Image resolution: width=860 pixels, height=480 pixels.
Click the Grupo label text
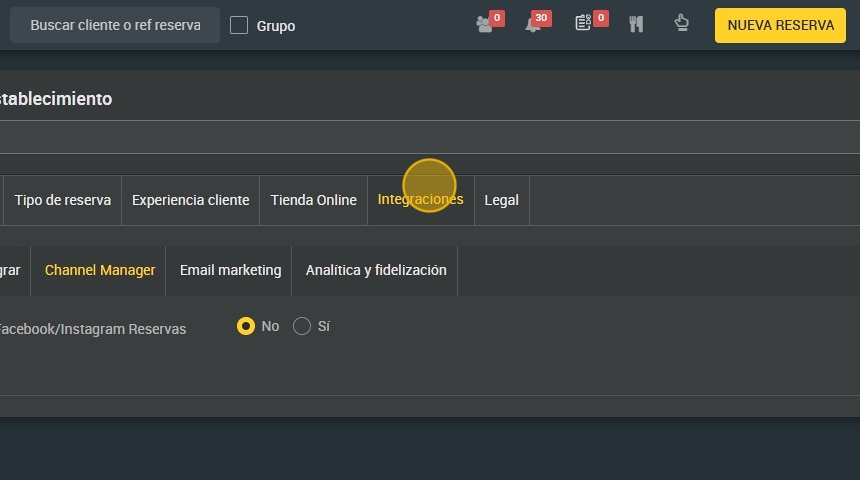pyautogui.click(x=276, y=26)
